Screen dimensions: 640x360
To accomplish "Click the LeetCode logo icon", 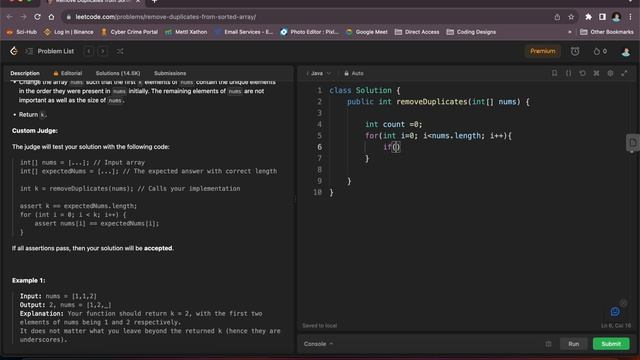I will pyautogui.click(x=14, y=51).
